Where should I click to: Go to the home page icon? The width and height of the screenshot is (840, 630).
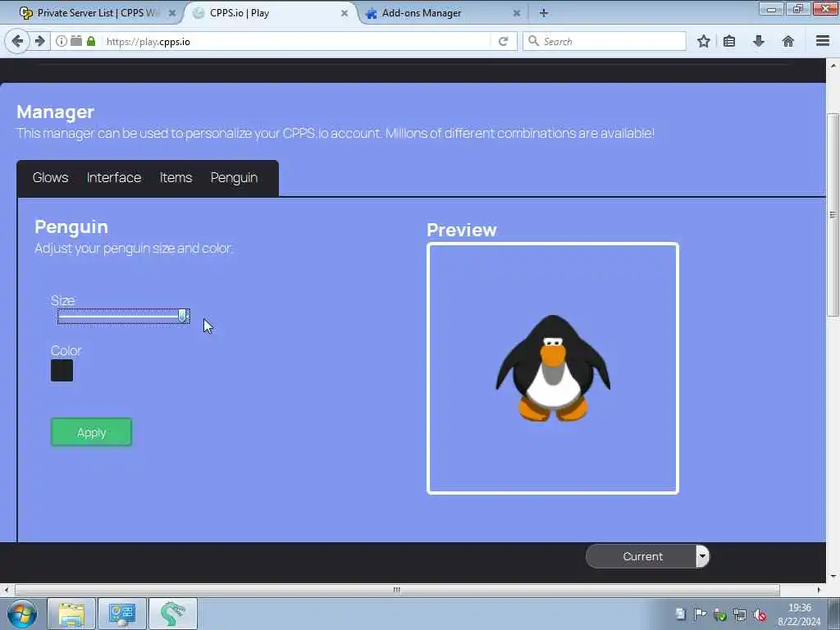[x=788, y=41]
